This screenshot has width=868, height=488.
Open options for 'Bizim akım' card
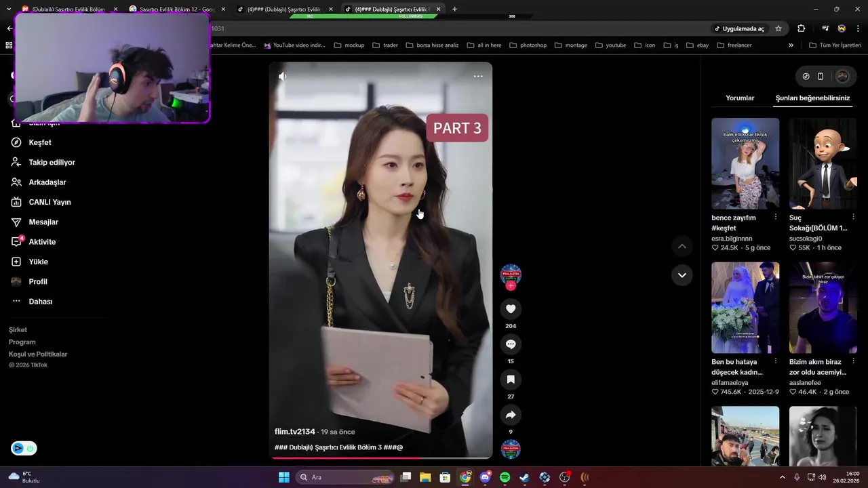click(x=853, y=361)
